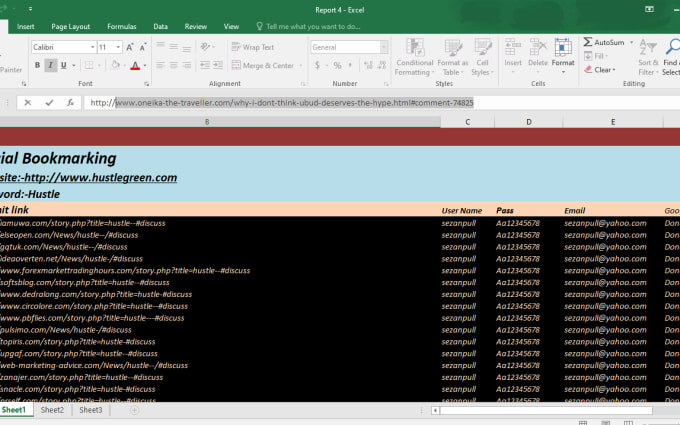Open the Borders tool

tap(89, 65)
